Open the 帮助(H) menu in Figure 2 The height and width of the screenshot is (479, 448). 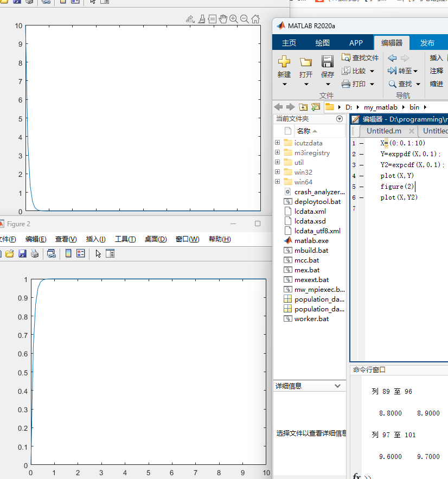coord(220,239)
